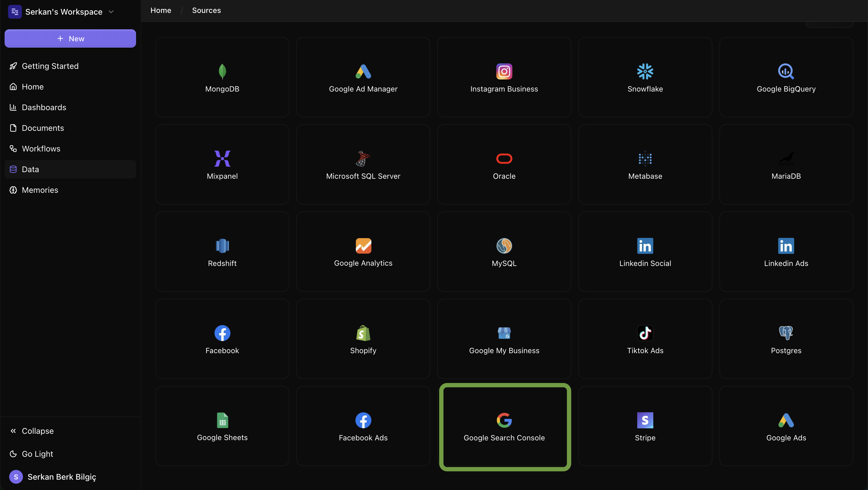The image size is (868, 490).
Task: Expand the Serkan's Workspace dropdown chevron
Action: tap(111, 12)
